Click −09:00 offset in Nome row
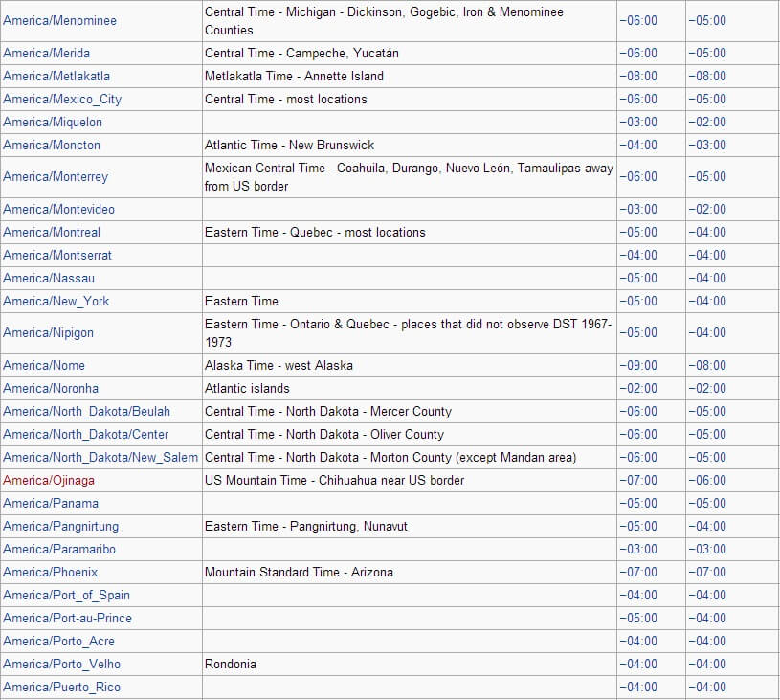The height and width of the screenshot is (700, 780). [638, 365]
